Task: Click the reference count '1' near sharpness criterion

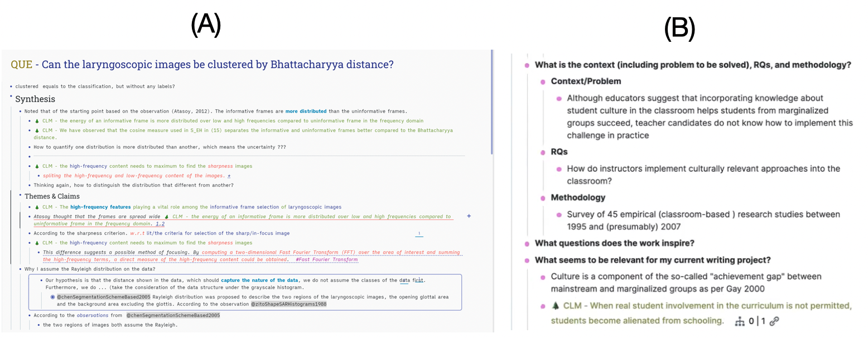Action: [x=419, y=234]
